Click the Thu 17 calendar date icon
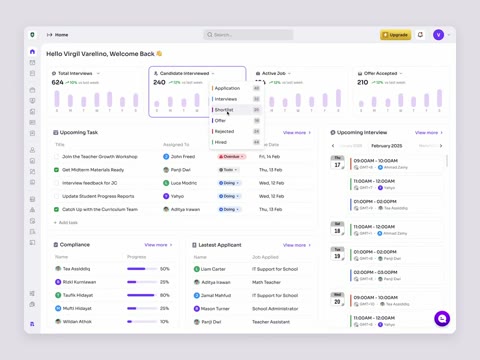Screen dimensions: 480x360 [337, 163]
